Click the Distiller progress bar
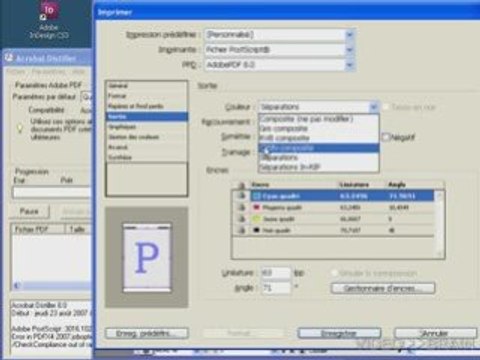This screenshot has height=360, width=480. click(x=52, y=193)
